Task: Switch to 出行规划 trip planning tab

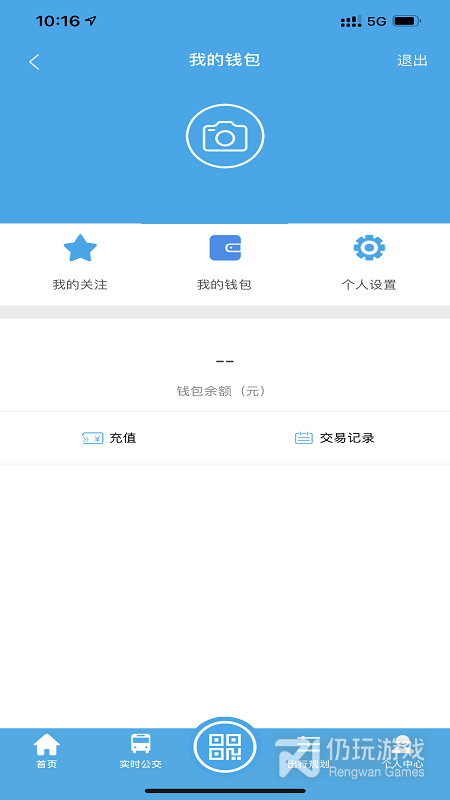Action: pyautogui.click(x=308, y=753)
